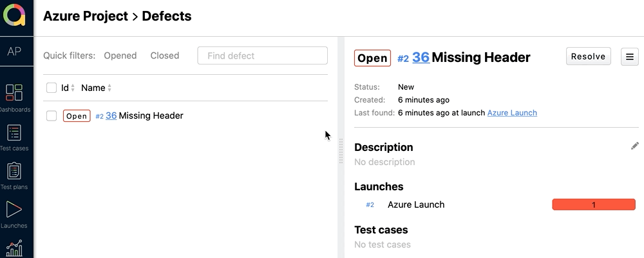This screenshot has height=258, width=644.
Task: Apply the Opened quick filter
Action: pos(120,55)
